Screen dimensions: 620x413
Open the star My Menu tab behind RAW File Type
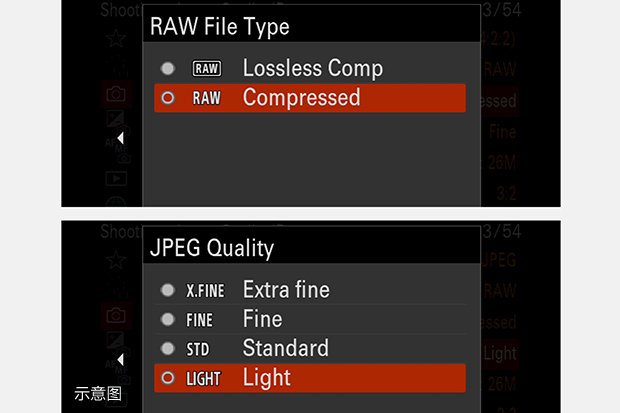[x=116, y=40]
